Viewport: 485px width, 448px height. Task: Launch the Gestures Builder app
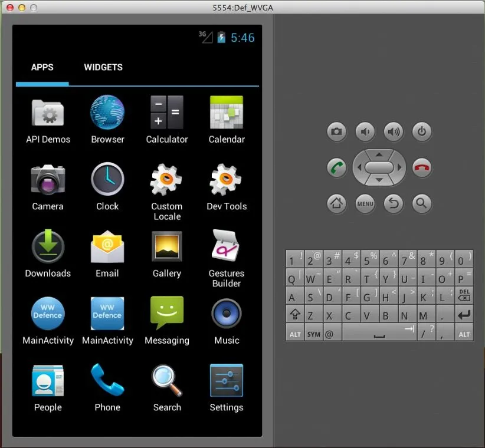227,248
